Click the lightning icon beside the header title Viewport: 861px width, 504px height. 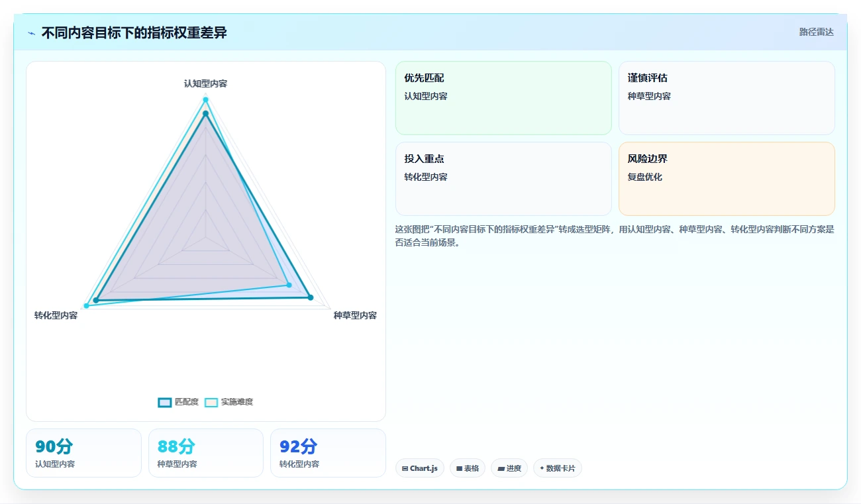coord(31,33)
